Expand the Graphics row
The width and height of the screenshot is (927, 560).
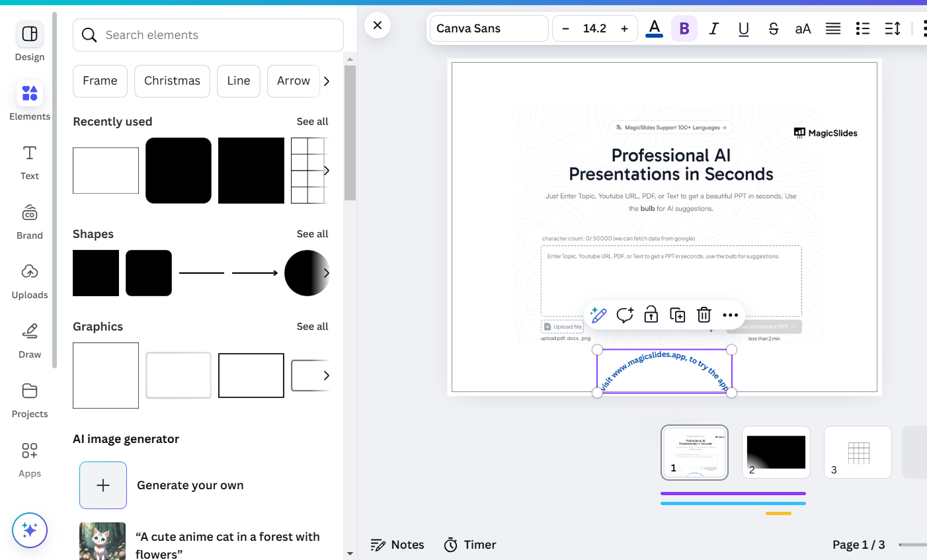pyautogui.click(x=326, y=376)
